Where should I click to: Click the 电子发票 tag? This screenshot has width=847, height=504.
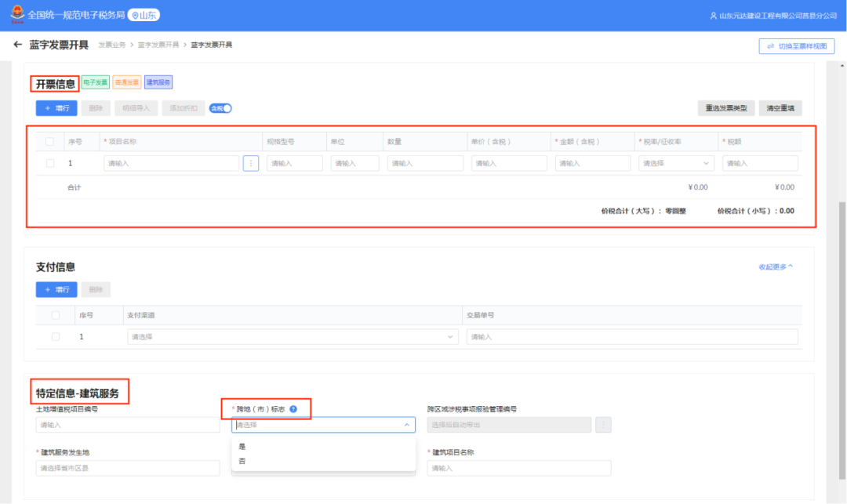click(x=96, y=82)
